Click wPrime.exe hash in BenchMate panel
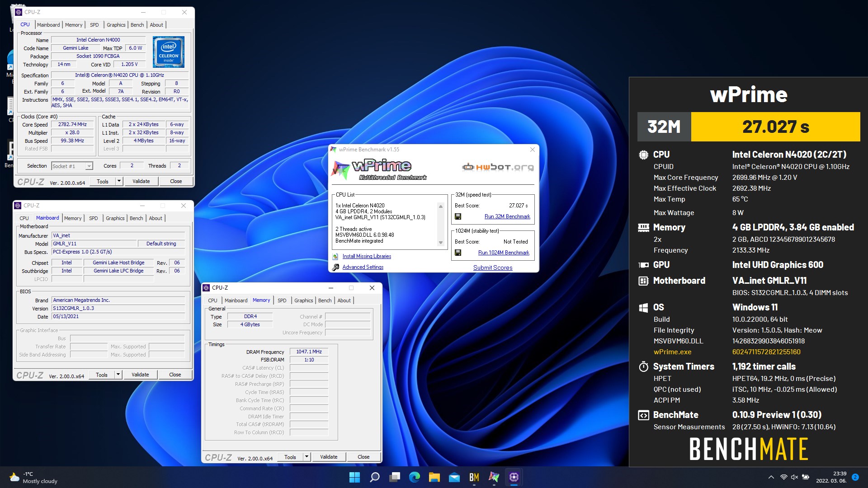868x488 pixels. pos(766,352)
